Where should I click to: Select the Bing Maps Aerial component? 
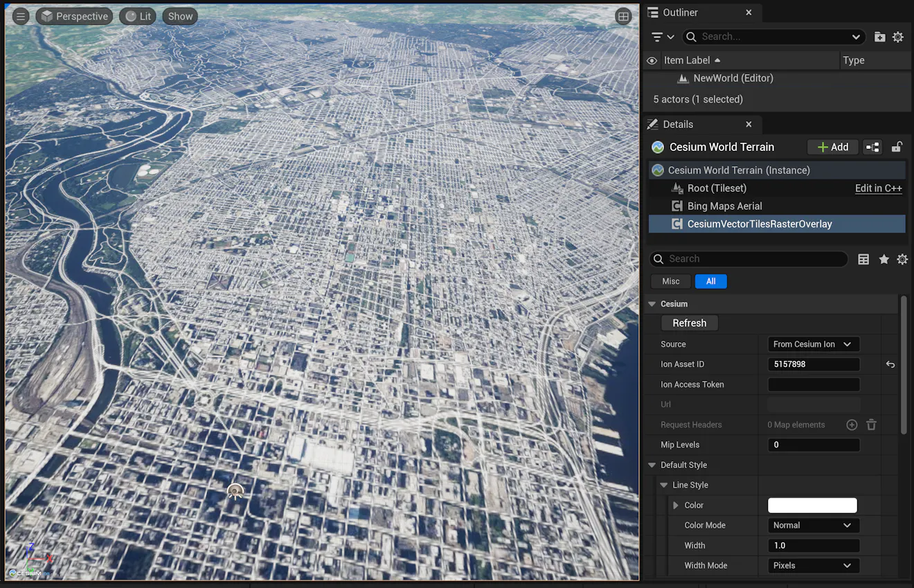[x=724, y=206]
